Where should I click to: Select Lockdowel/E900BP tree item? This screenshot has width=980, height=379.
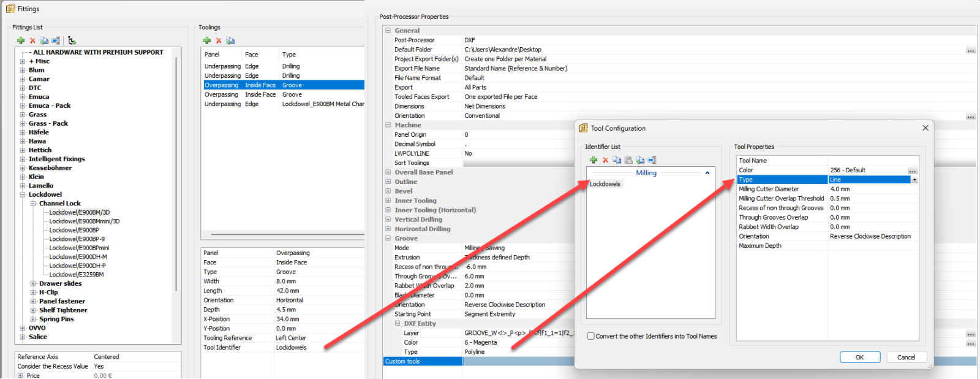click(74, 230)
